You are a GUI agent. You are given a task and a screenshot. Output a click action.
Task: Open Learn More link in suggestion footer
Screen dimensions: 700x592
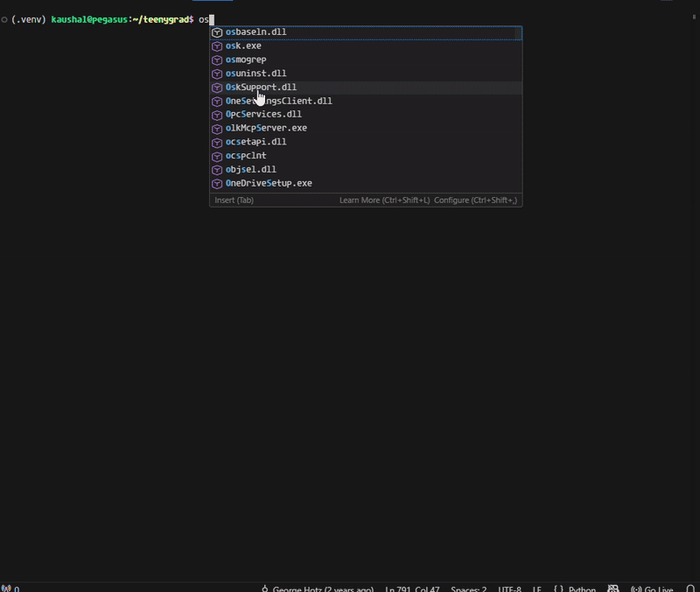[x=384, y=201]
